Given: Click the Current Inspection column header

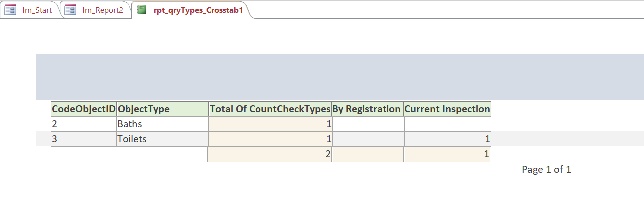Looking at the screenshot, I should (x=447, y=109).
